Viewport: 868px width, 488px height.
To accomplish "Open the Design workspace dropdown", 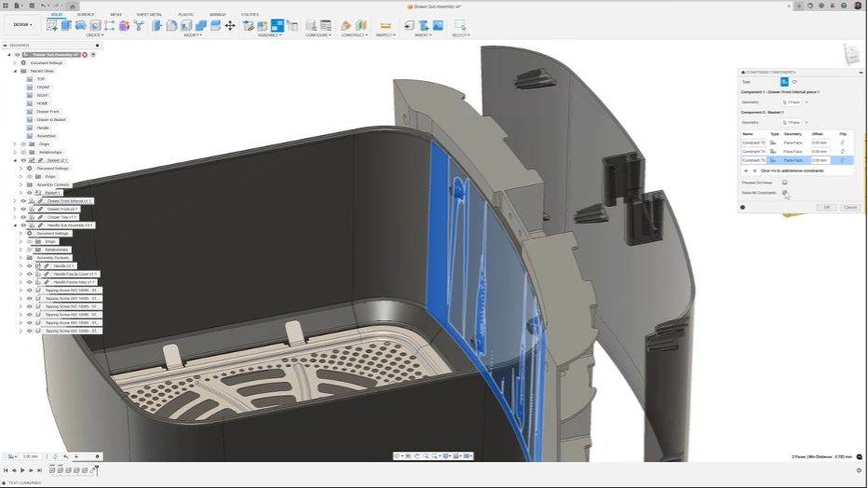I will point(22,24).
